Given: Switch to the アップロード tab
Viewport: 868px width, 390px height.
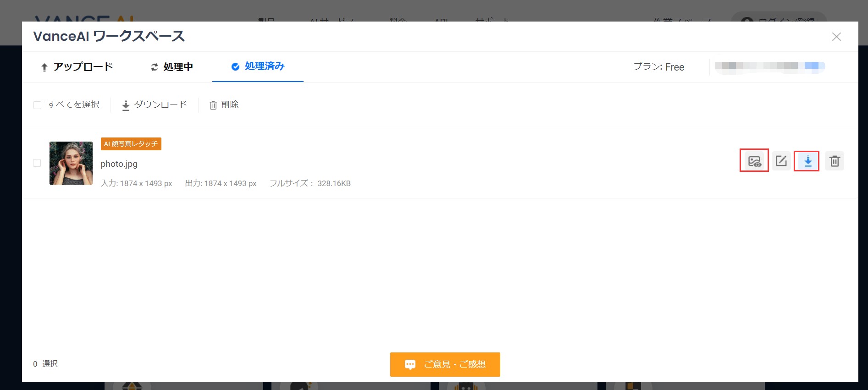Looking at the screenshot, I should [x=77, y=67].
